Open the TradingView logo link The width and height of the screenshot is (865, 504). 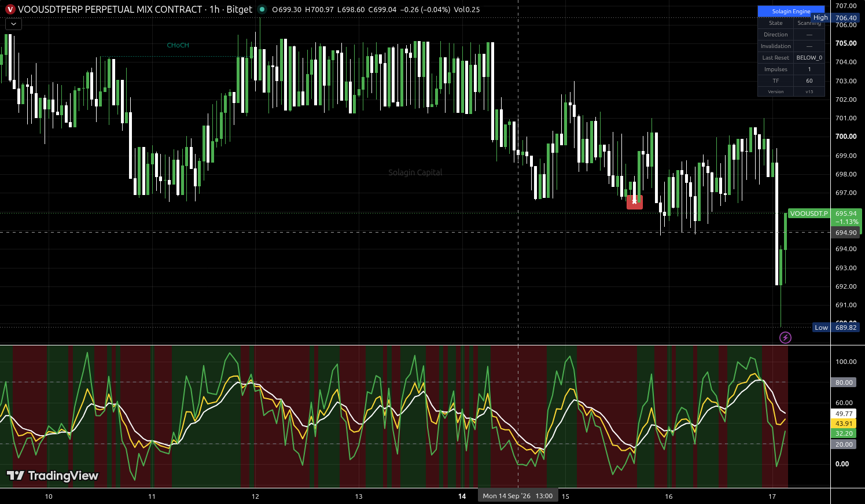click(53, 476)
